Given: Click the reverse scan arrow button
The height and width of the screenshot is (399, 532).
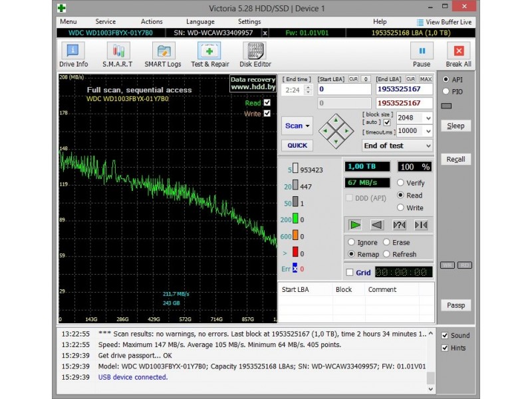Looking at the screenshot, I should [377, 225].
